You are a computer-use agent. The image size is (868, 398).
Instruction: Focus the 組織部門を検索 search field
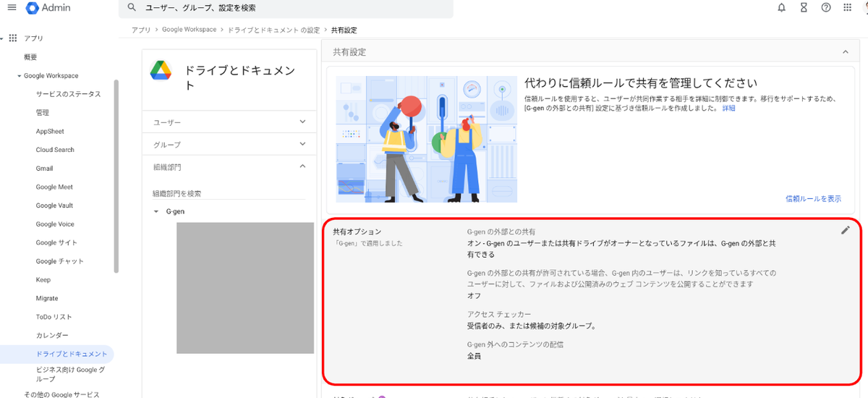(x=229, y=193)
